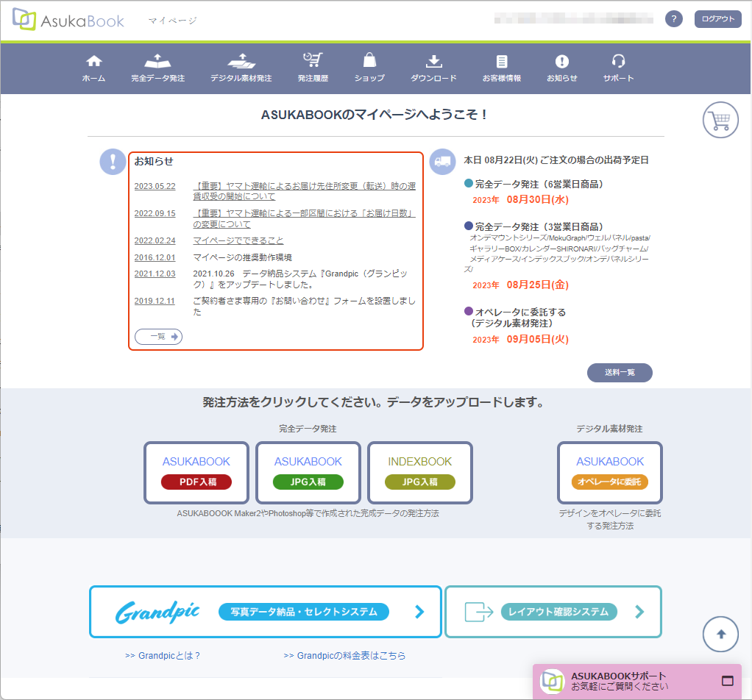The image size is (752, 700).
Task: Open 発注履歴 cart icon
Action: tap(313, 62)
